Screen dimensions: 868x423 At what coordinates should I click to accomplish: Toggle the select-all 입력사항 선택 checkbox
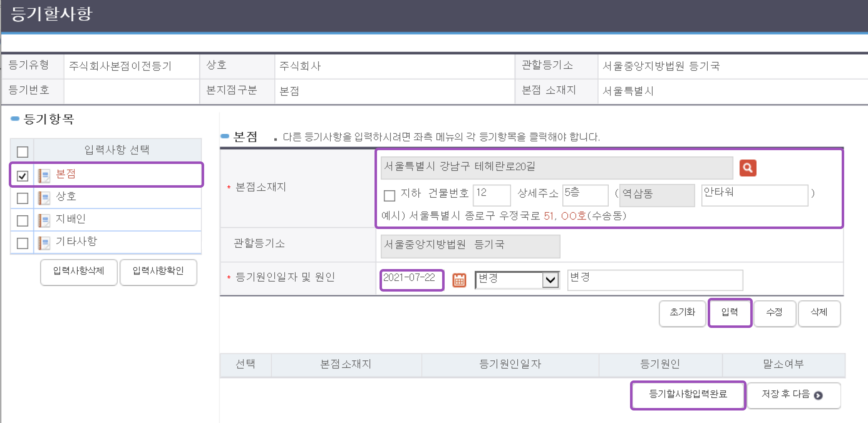tap(23, 151)
